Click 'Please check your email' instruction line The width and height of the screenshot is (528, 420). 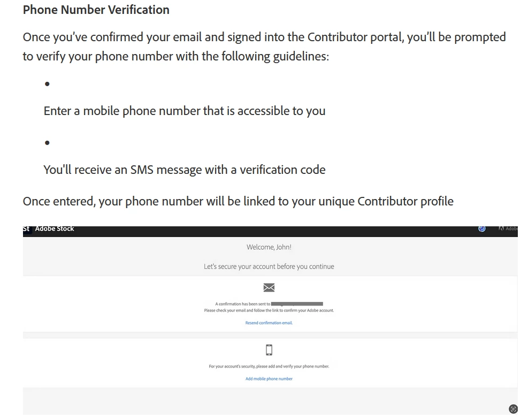pos(269,310)
